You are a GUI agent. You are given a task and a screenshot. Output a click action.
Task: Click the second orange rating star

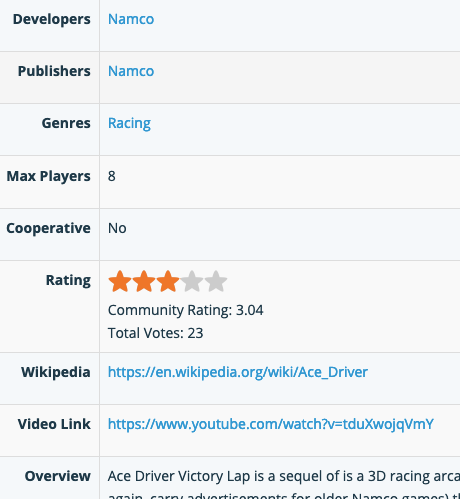(144, 281)
